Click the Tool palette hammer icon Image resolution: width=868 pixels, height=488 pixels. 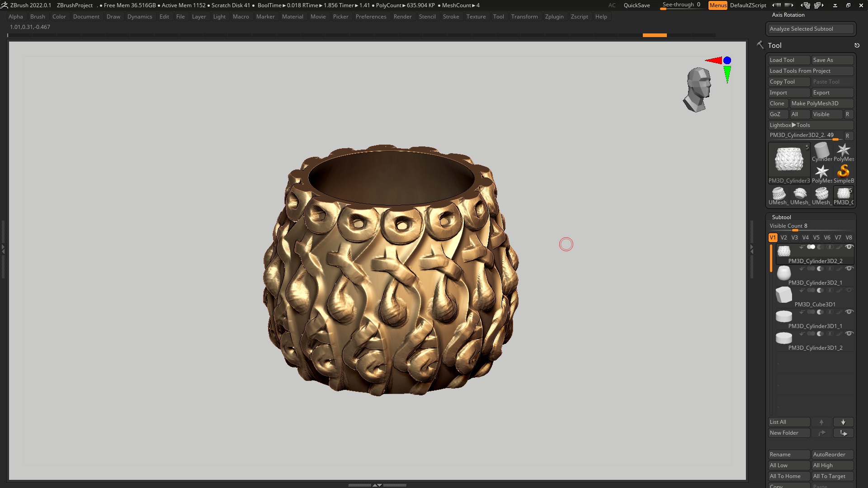click(x=760, y=45)
